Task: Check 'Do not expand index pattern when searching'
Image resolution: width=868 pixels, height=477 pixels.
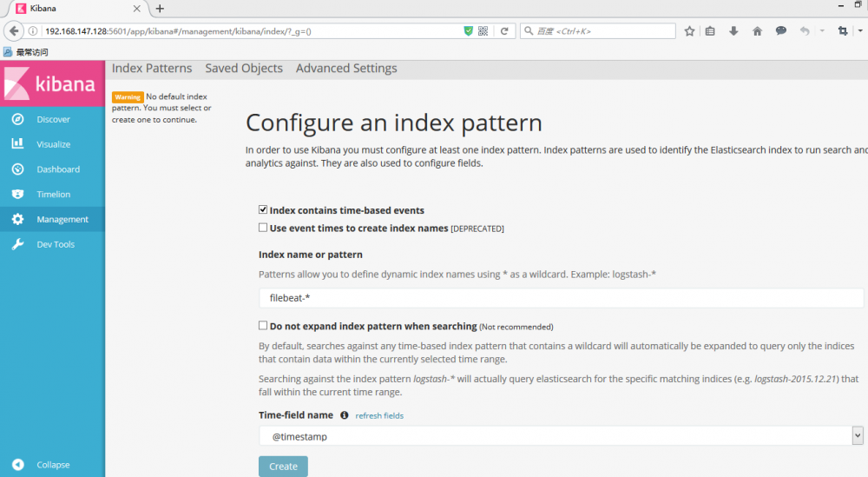Action: (263, 326)
